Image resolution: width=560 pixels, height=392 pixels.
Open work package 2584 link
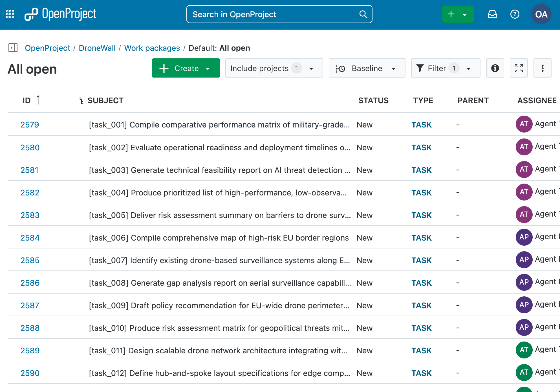coord(30,238)
